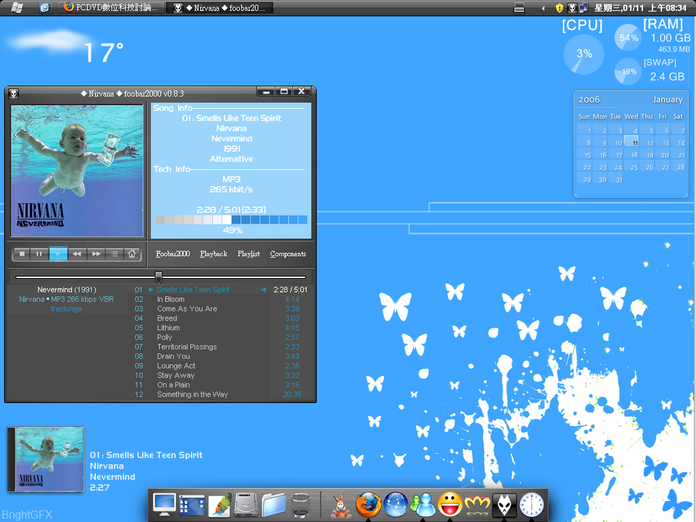The height and width of the screenshot is (522, 696).
Task: Open foobar2000 alien dock icon
Action: point(504,505)
